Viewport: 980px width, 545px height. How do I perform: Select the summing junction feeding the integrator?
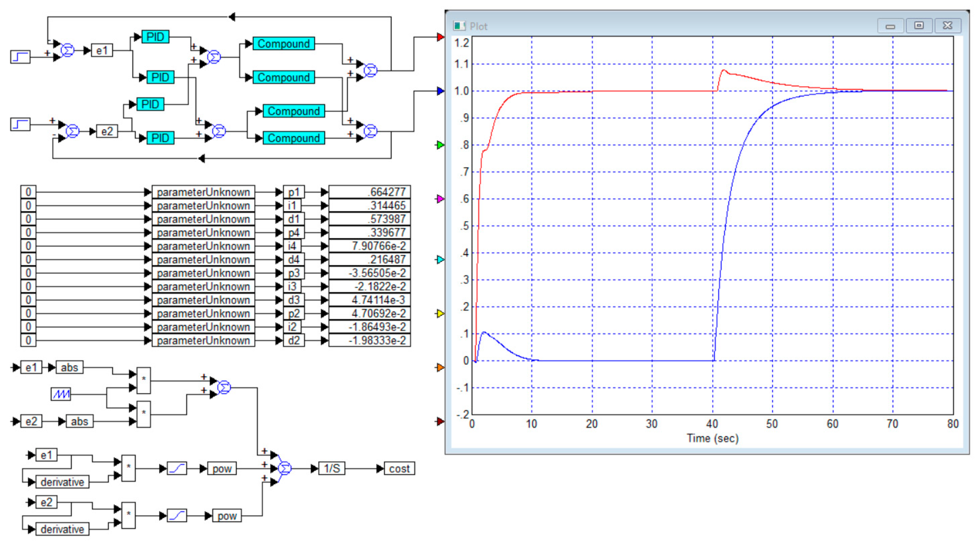coord(285,468)
